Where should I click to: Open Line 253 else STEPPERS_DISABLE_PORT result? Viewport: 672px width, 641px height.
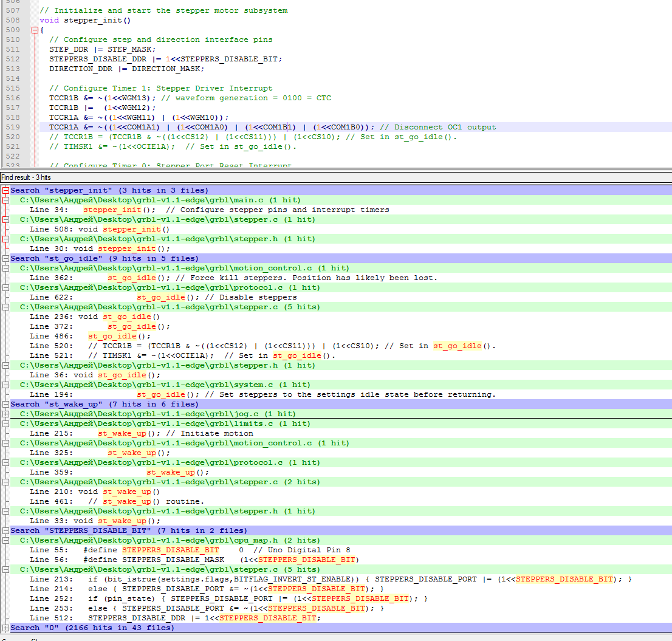point(207,608)
